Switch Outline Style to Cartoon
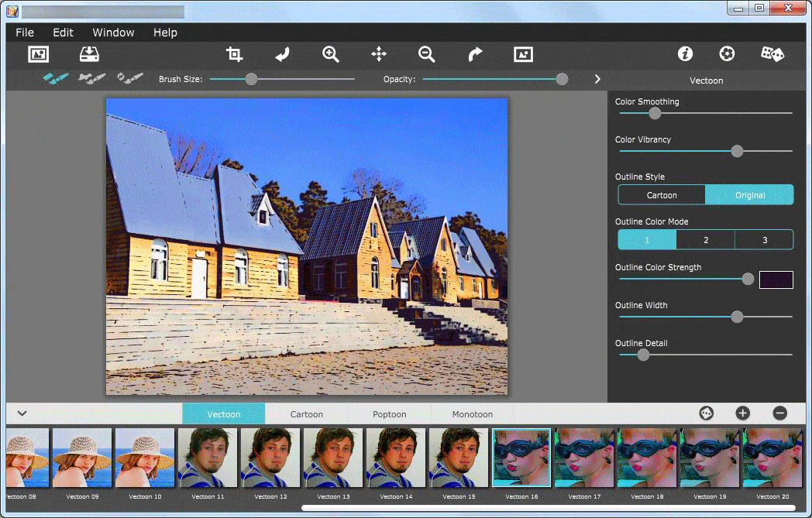This screenshot has height=518, width=812. pos(662,194)
